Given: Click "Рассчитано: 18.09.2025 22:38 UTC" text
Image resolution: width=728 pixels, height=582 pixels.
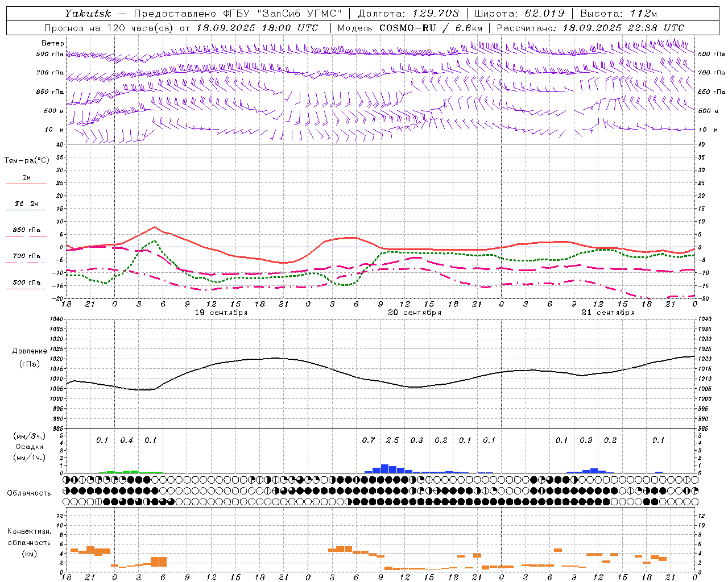Looking at the screenshot, I should pos(590,28).
